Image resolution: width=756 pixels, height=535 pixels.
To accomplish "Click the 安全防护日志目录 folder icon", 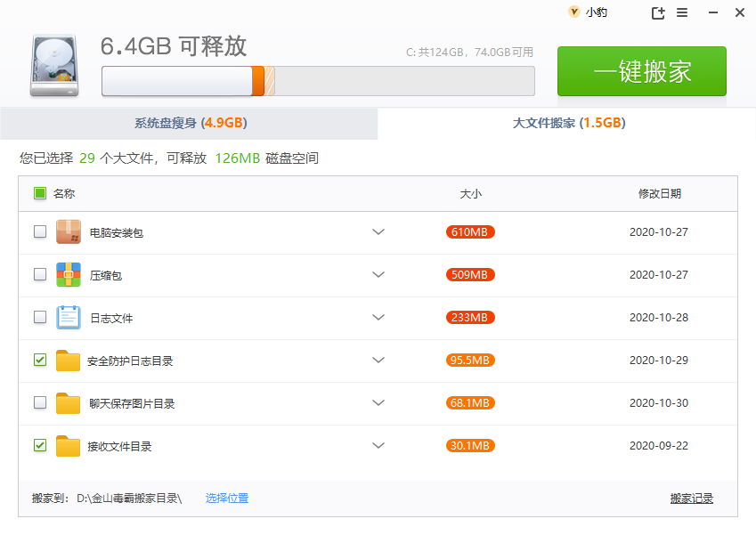I will click(x=68, y=361).
